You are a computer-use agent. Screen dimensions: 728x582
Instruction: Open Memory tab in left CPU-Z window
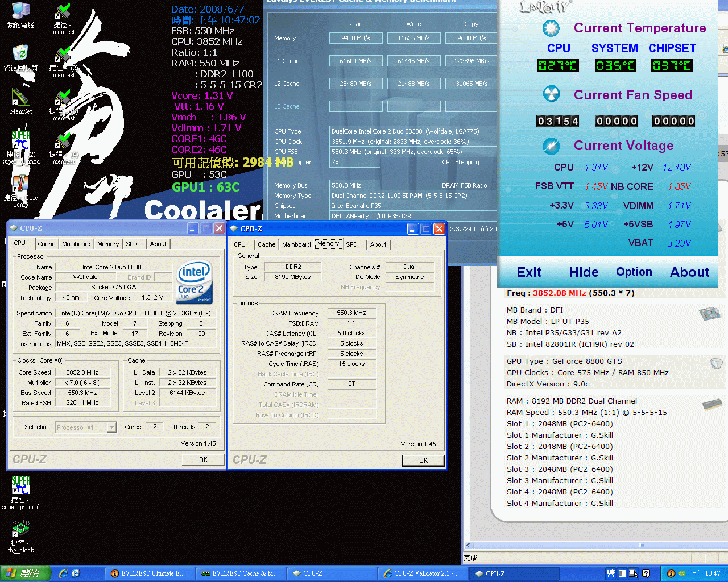click(108, 244)
